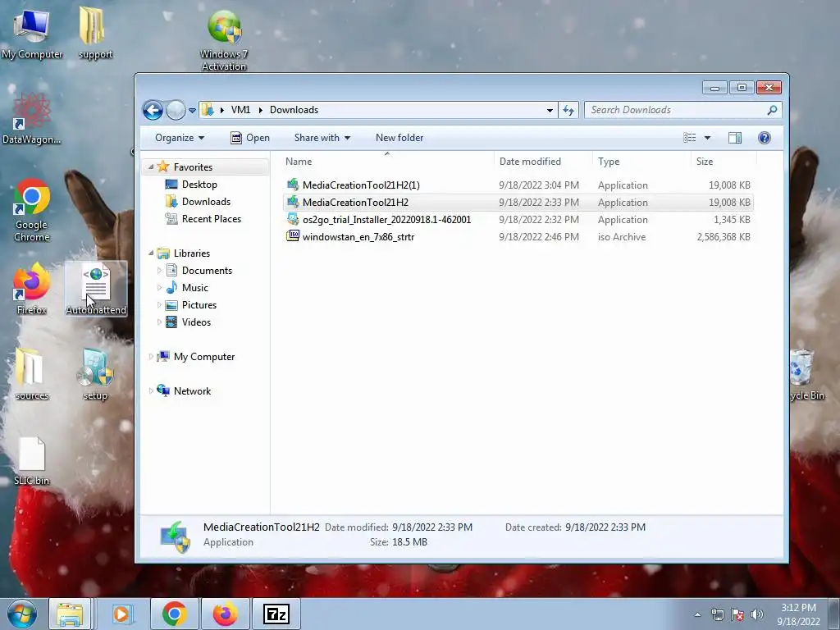Select Windows 7 Activation desktop icon

(x=224, y=42)
